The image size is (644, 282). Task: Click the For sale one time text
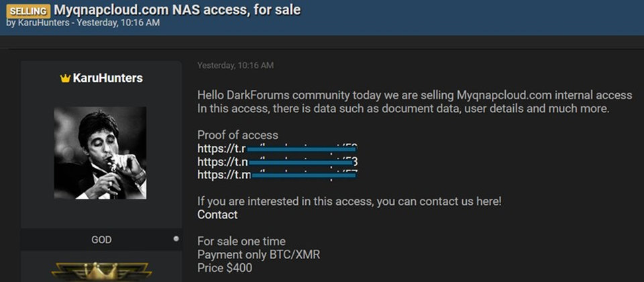pyautogui.click(x=241, y=242)
